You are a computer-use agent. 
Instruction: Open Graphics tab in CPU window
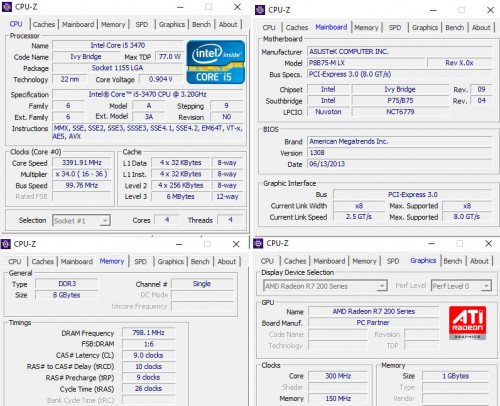pyautogui.click(x=172, y=24)
